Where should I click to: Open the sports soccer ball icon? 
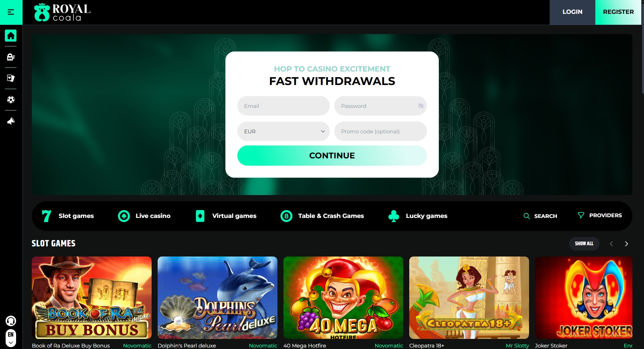coord(11,100)
